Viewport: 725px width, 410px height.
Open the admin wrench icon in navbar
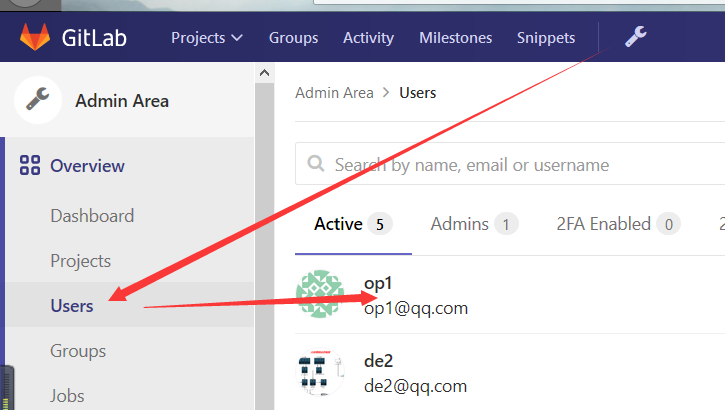click(636, 37)
